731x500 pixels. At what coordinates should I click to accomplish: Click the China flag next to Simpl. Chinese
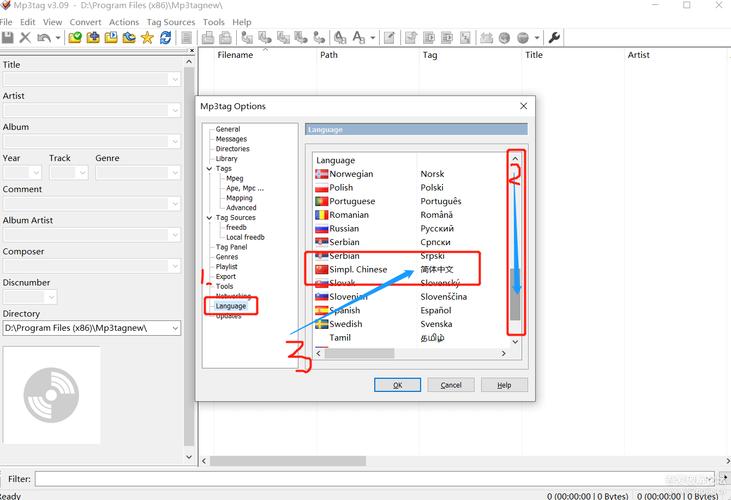click(x=322, y=269)
